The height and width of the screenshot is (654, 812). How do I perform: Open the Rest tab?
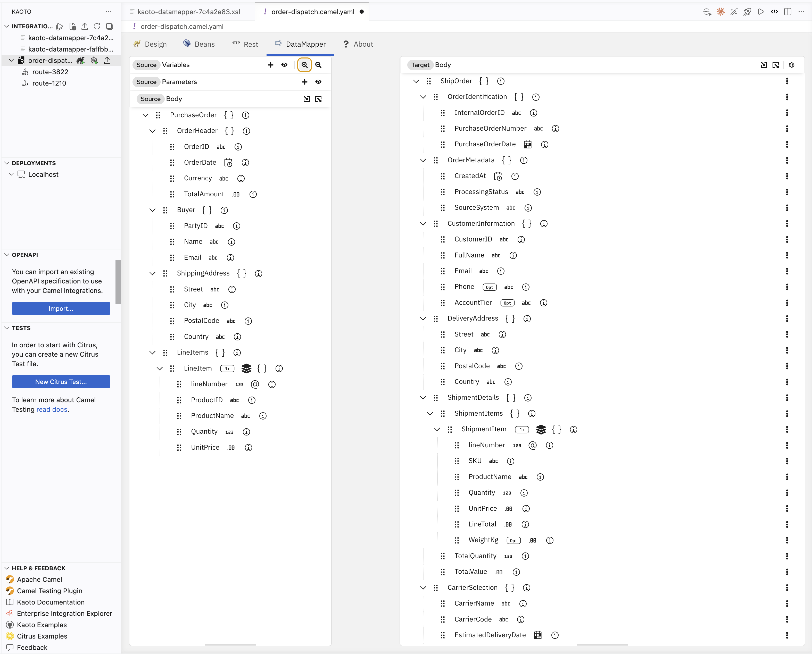pos(245,44)
